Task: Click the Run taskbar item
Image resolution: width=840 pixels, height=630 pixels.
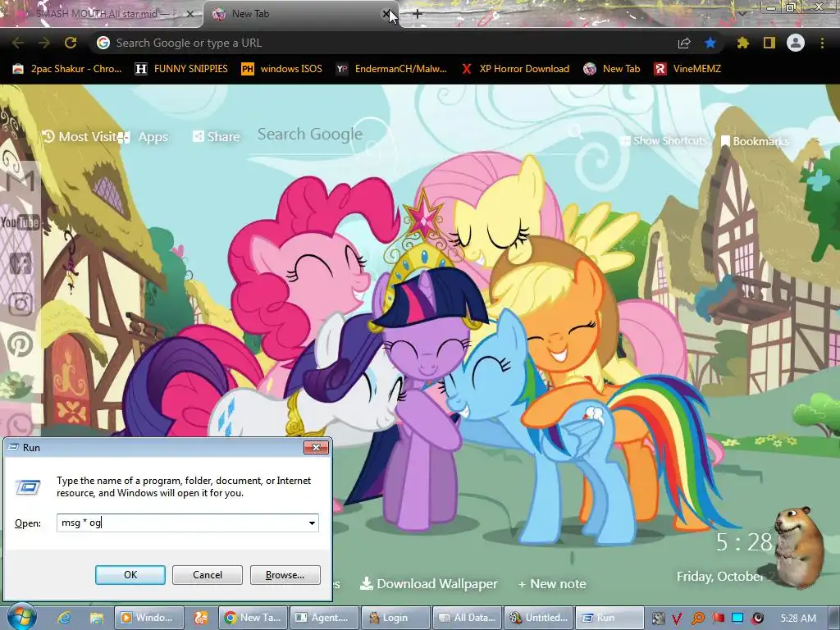Action: tap(609, 618)
